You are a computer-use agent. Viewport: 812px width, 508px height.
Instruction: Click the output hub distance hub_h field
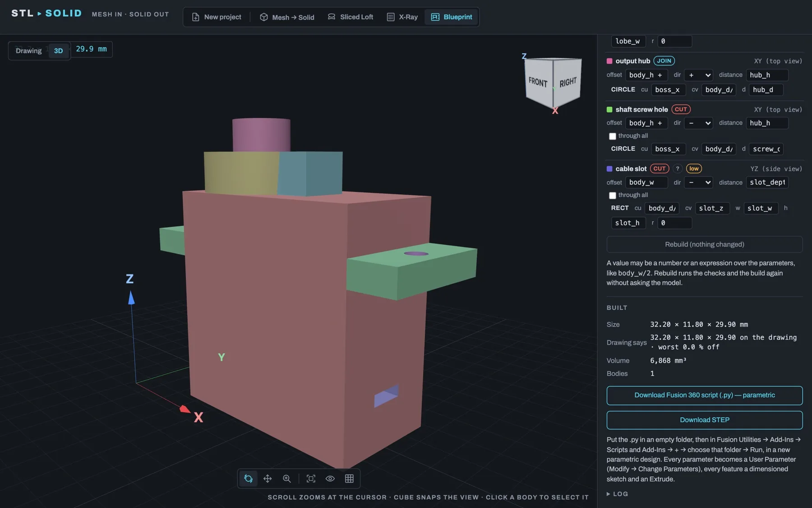pyautogui.click(x=767, y=75)
